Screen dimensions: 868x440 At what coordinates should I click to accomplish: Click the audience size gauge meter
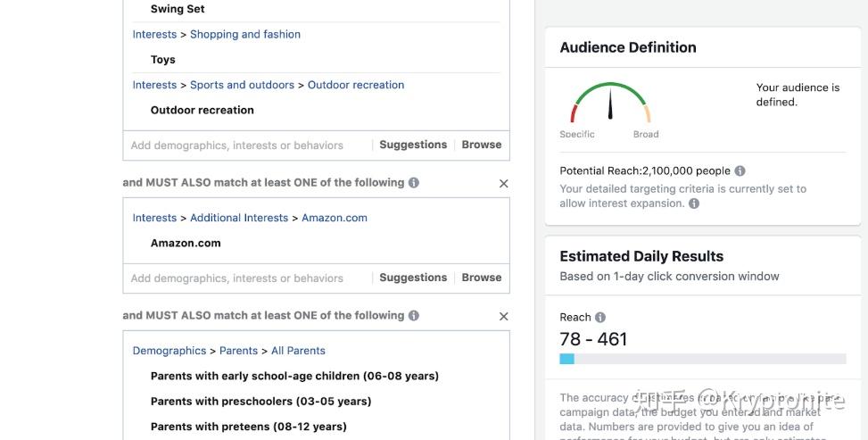611,105
